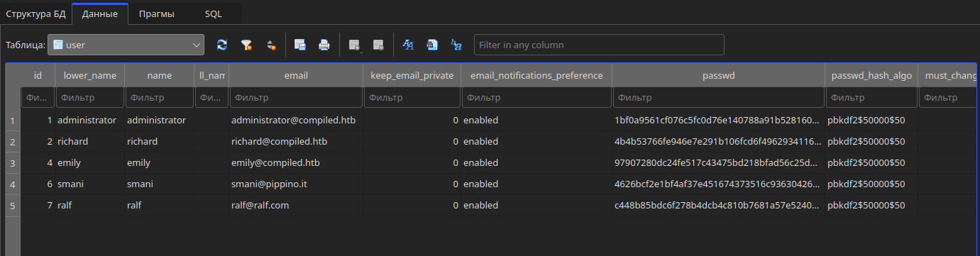The width and height of the screenshot is (980, 256).
Task: Select enabled cell in ralf row
Action: 536,206
